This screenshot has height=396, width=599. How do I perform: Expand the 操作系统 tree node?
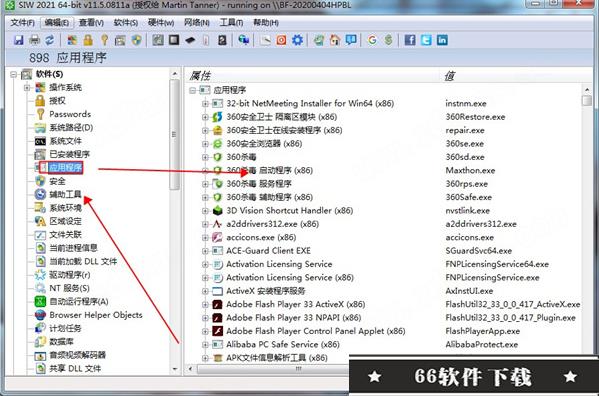[27, 87]
